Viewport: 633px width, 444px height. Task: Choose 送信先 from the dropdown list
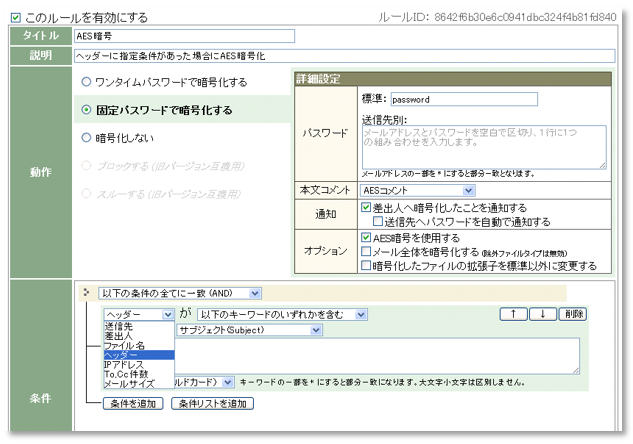pyautogui.click(x=139, y=326)
